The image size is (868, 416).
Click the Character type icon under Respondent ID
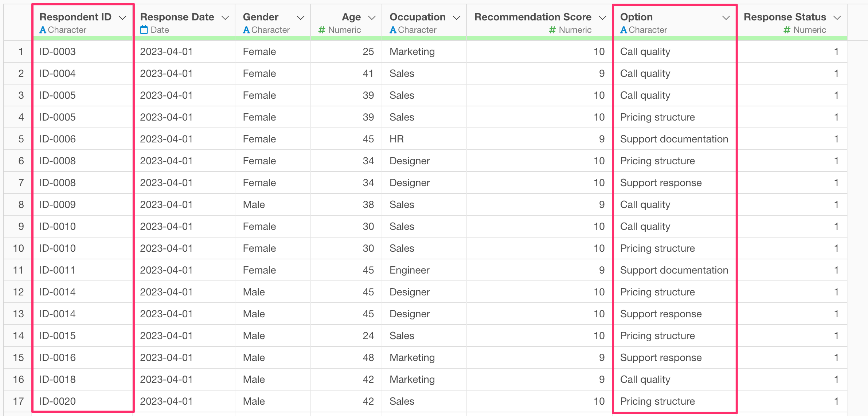[43, 30]
